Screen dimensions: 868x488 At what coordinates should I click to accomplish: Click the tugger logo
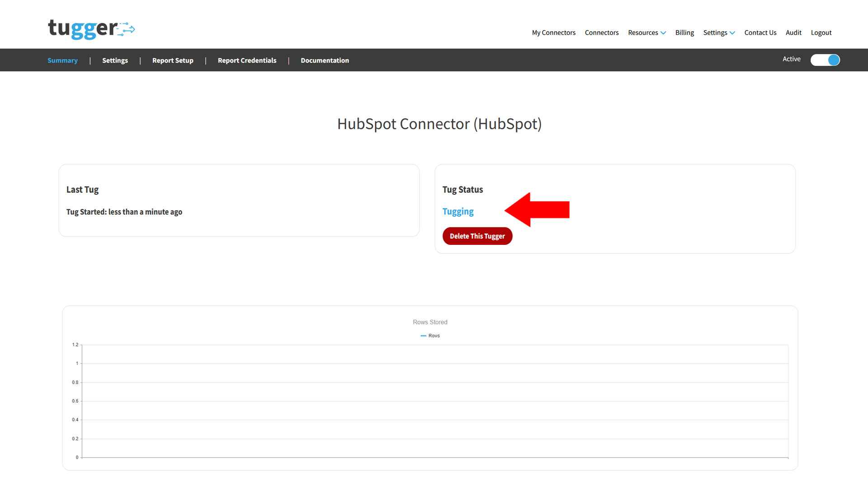point(91,29)
